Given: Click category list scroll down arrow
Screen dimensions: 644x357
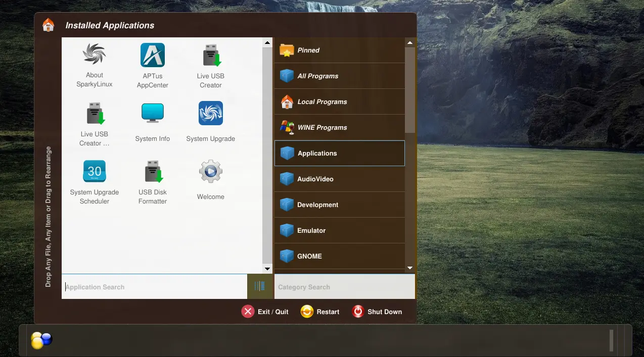Looking at the screenshot, I should (x=409, y=268).
